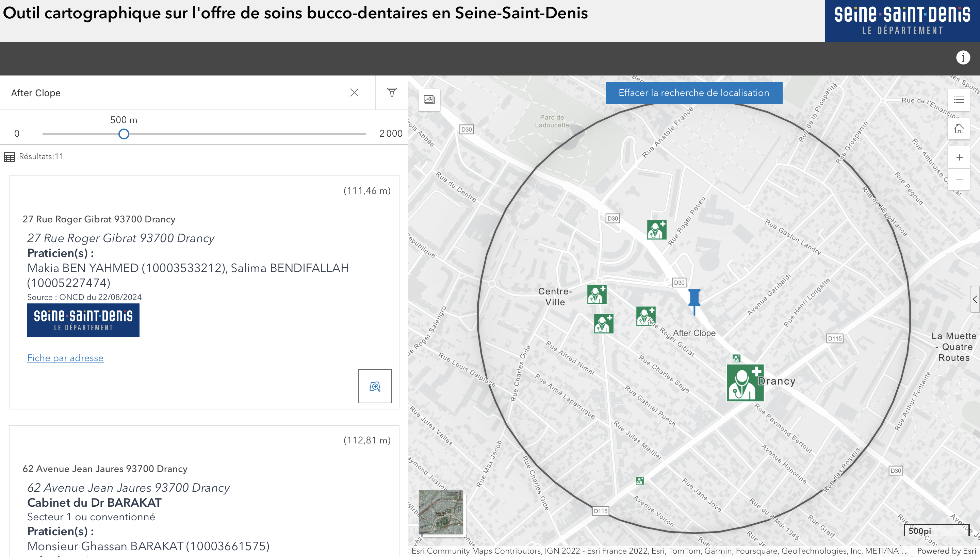This screenshot has height=557, width=980.
Task: Select dental marker on Rue Roger Gibrat
Action: point(646,316)
